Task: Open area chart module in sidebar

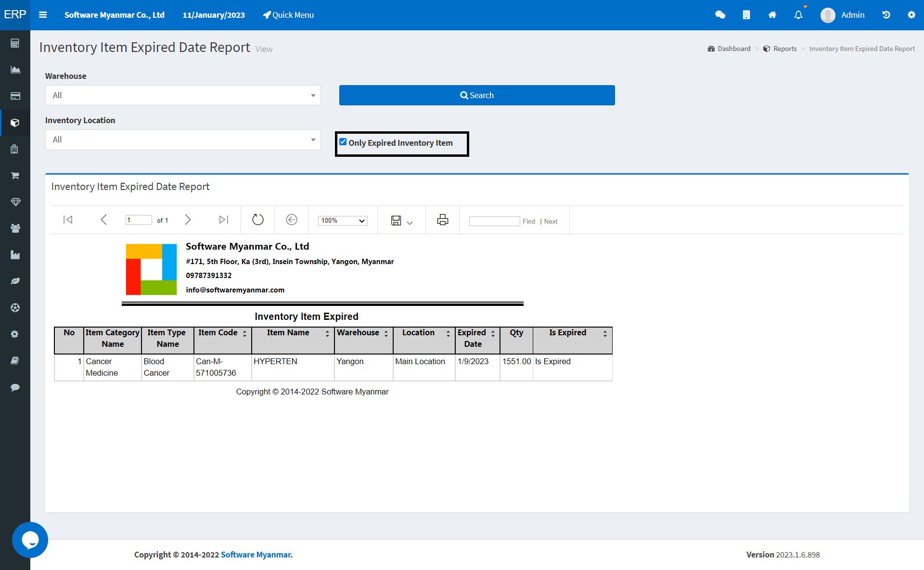Action: coord(15,70)
